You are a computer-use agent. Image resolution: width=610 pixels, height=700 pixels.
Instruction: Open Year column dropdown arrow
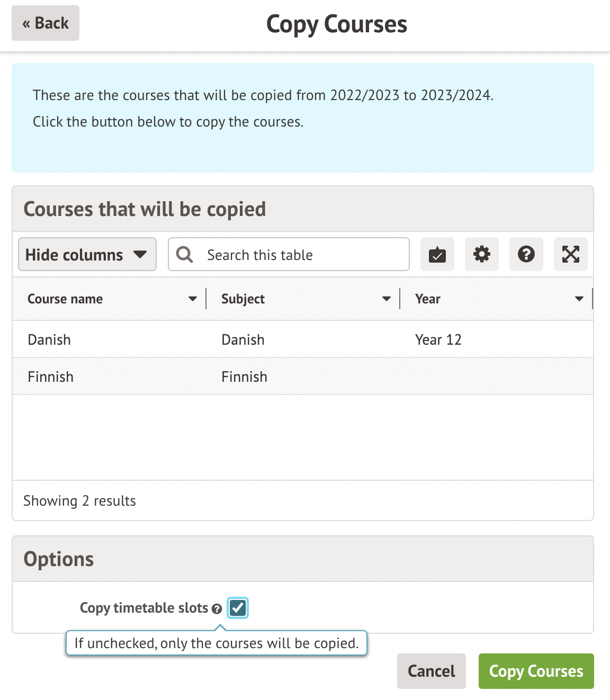pos(579,299)
